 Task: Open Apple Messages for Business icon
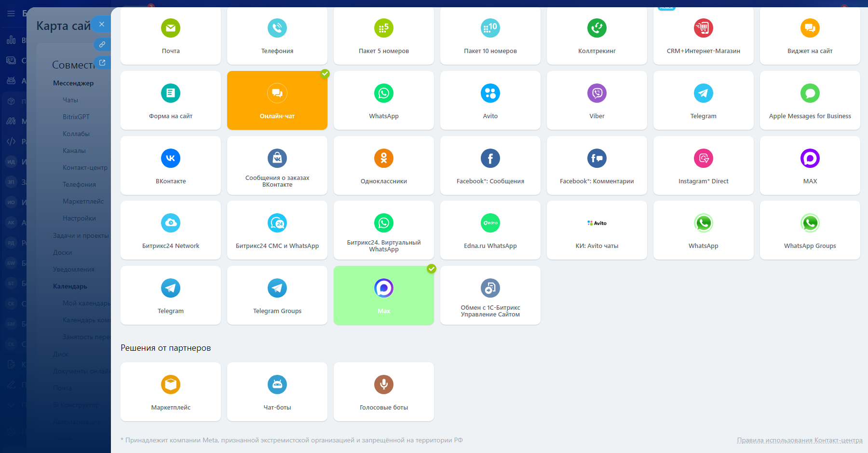[x=810, y=93]
